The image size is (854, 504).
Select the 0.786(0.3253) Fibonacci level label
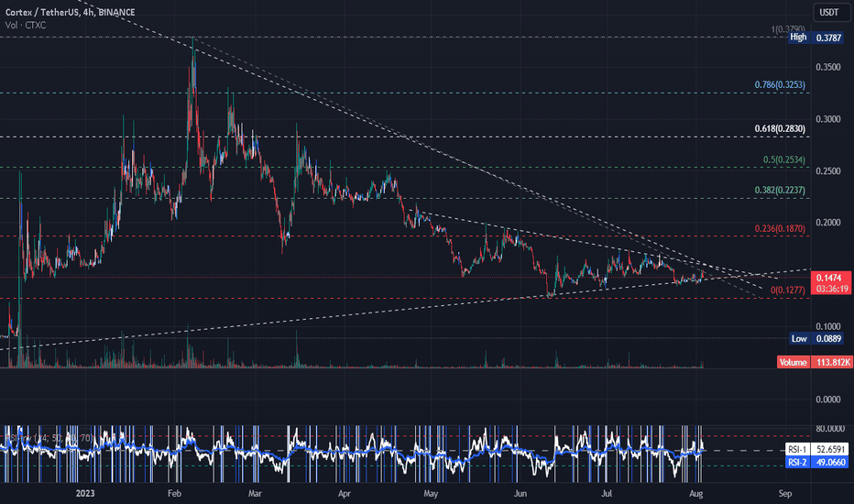click(780, 84)
